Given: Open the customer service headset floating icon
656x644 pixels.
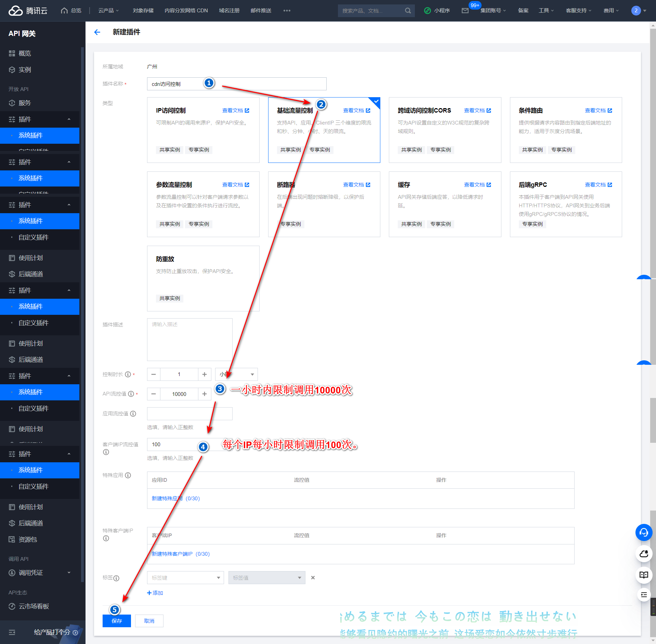Looking at the screenshot, I should 643,532.
